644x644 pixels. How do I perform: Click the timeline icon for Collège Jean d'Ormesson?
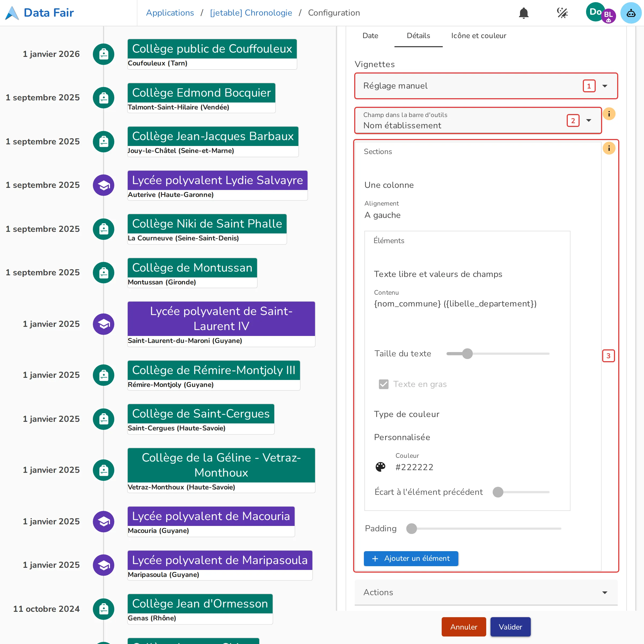point(104,609)
